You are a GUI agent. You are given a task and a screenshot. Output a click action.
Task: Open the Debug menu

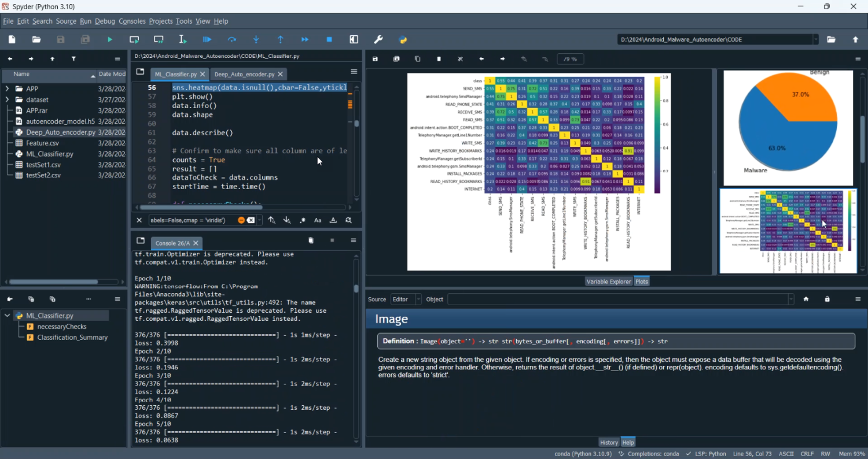click(x=105, y=21)
